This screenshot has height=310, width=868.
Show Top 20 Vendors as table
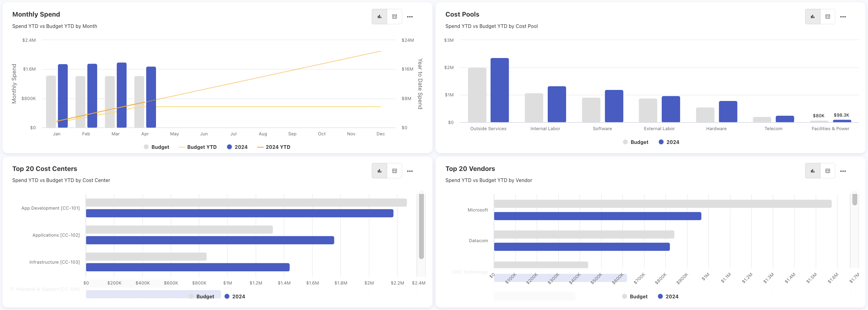(x=828, y=171)
